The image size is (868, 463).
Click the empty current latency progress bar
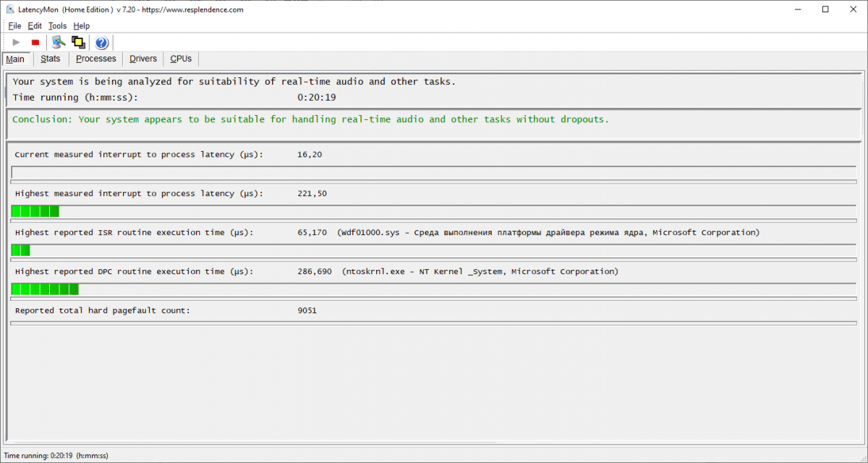pyautogui.click(x=433, y=173)
